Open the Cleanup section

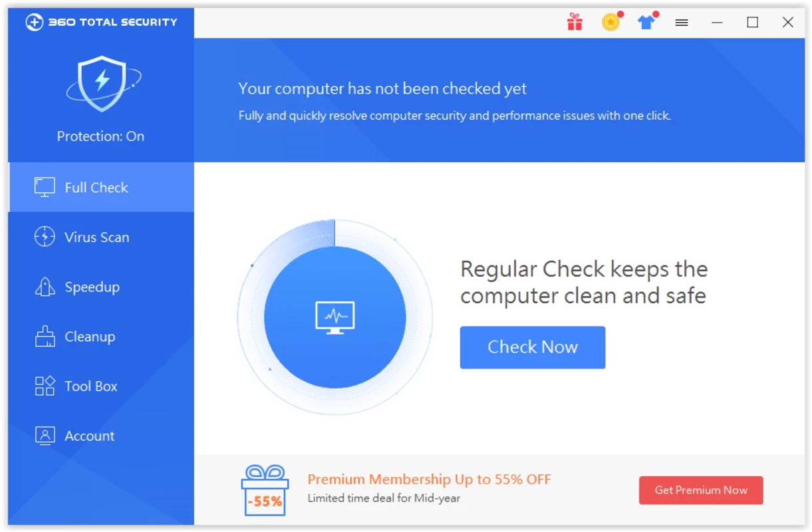click(x=90, y=336)
